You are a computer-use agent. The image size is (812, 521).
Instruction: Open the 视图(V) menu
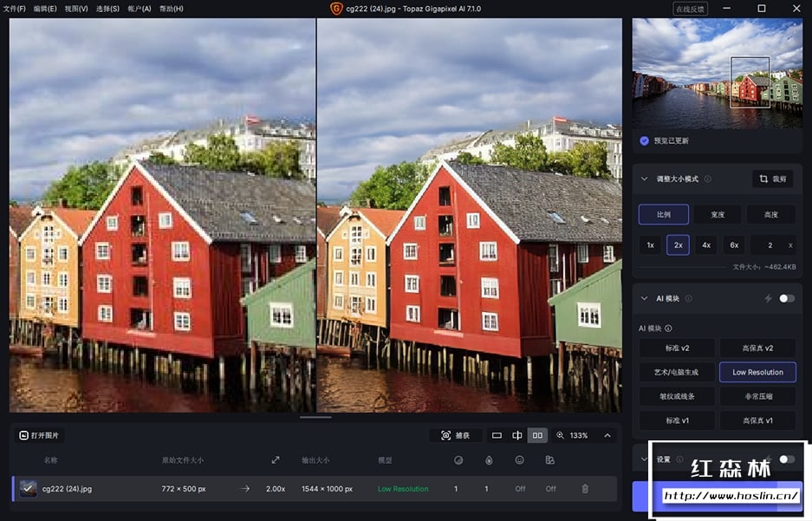click(x=76, y=9)
